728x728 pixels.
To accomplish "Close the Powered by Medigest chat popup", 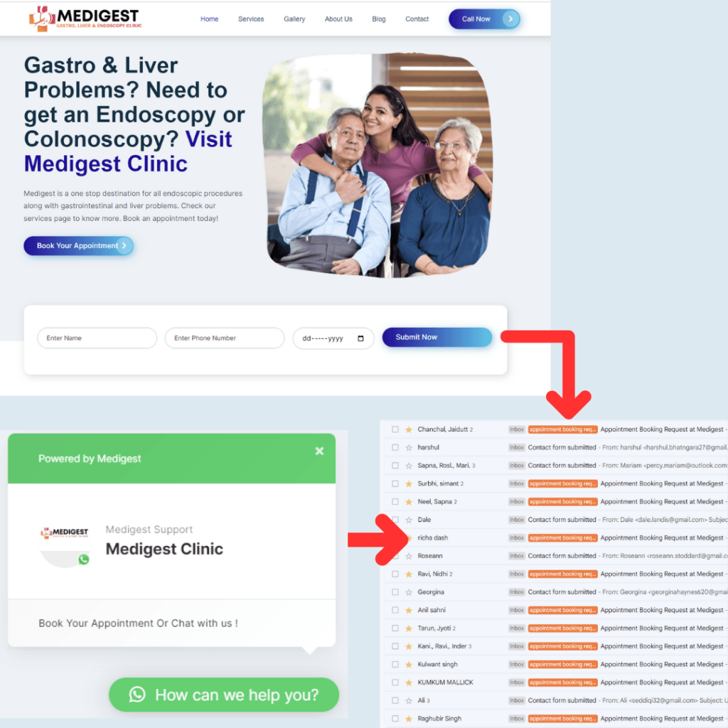I will coord(319,451).
